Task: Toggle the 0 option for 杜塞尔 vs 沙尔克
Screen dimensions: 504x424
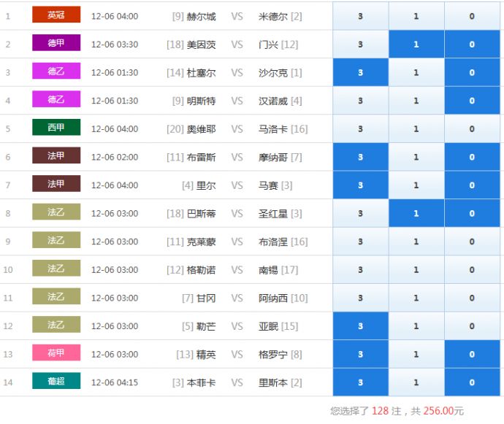Action: pos(472,73)
